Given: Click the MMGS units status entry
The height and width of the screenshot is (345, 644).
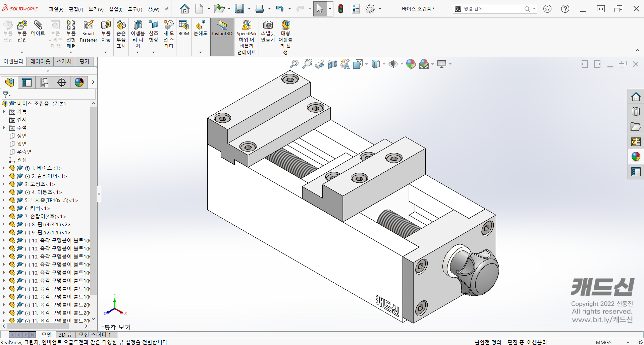Looking at the screenshot, I should pyautogui.click(x=603, y=342).
